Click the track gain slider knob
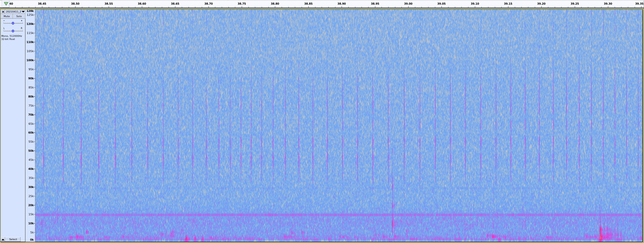 tap(13, 23)
